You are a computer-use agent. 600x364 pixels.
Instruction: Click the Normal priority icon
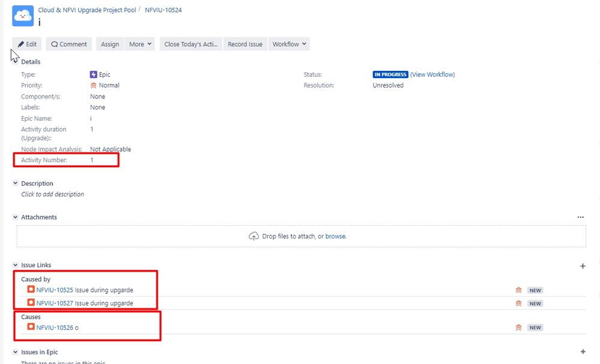coord(93,85)
